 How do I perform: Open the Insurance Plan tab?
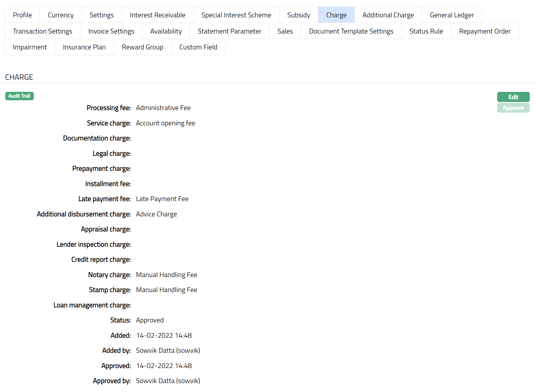click(84, 47)
